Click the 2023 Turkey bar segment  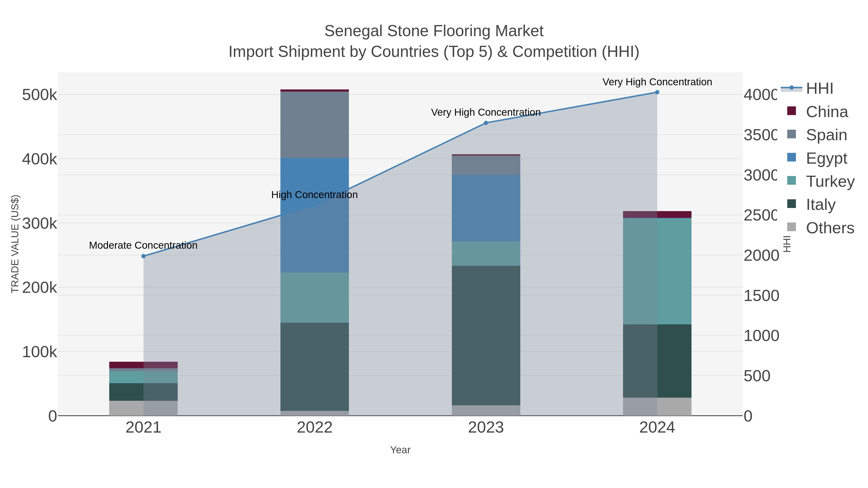pos(486,254)
